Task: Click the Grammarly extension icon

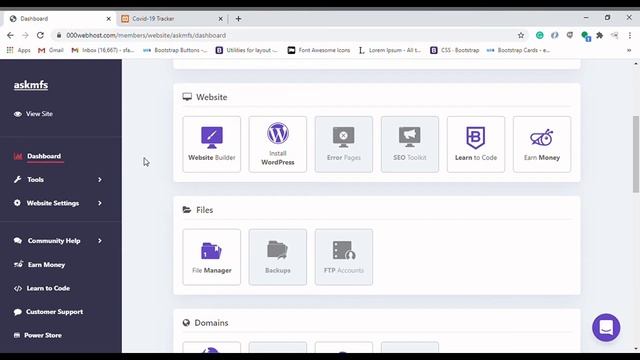Action: pos(540,36)
